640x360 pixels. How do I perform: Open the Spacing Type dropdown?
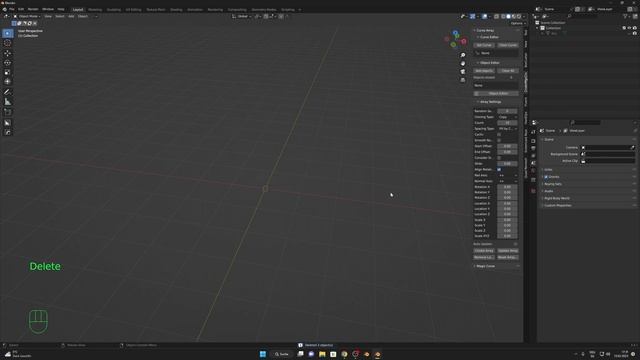pyautogui.click(x=507, y=129)
